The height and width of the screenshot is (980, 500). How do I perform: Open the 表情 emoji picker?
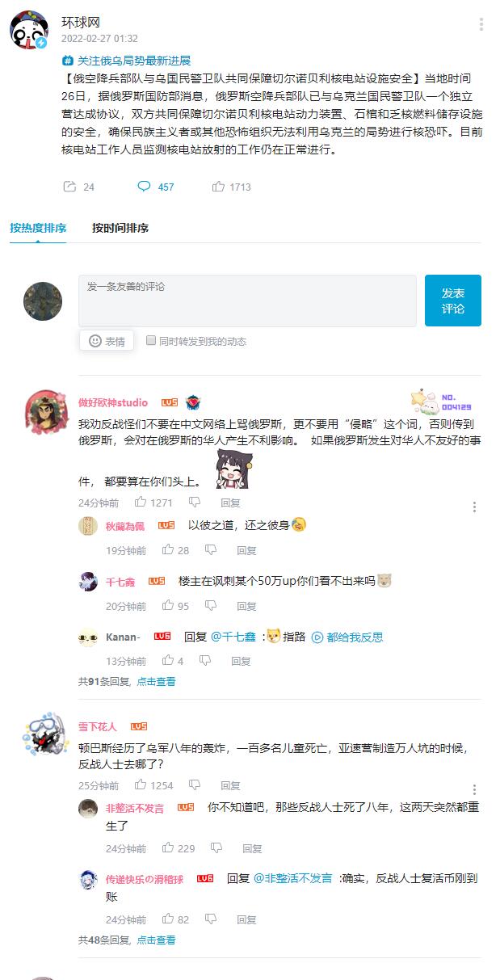pyautogui.click(x=107, y=341)
